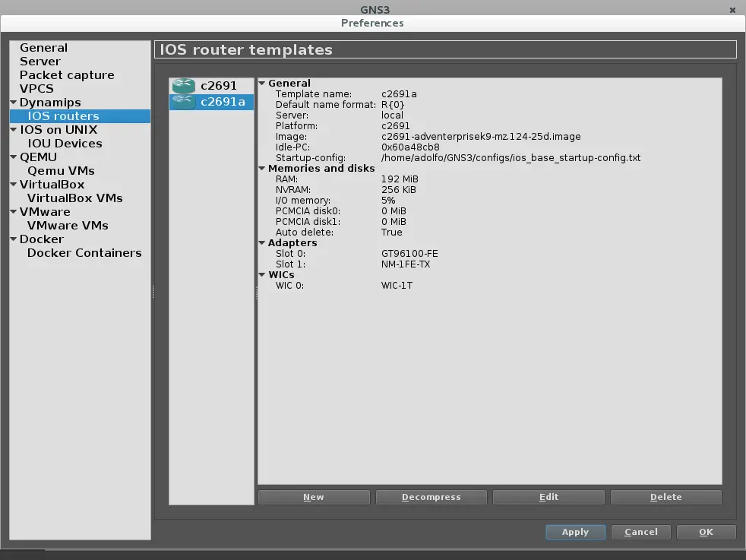Click the PCMCIA disk0 row
Screen dimensions: 746x560
(x=490, y=210)
